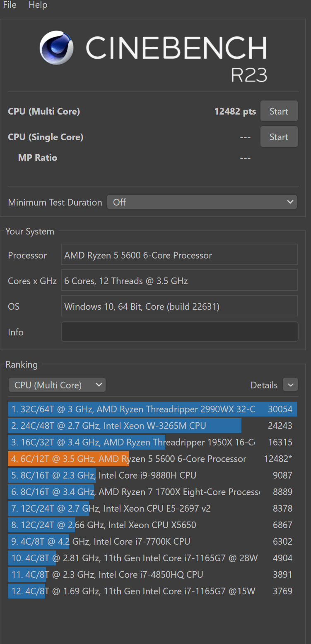Image resolution: width=311 pixels, height=644 pixels.
Task: Select the Intel Core i7-7700K ranking row
Action: [152, 541]
